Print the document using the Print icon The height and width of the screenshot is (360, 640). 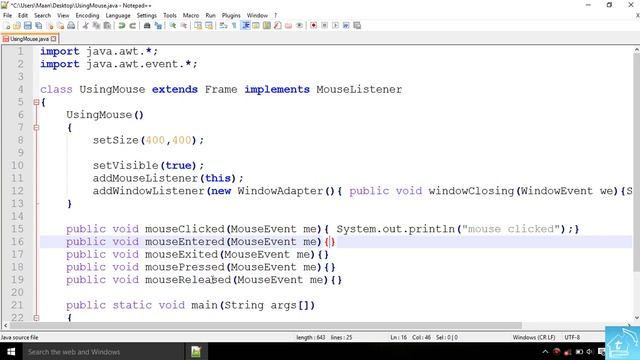coord(71,25)
